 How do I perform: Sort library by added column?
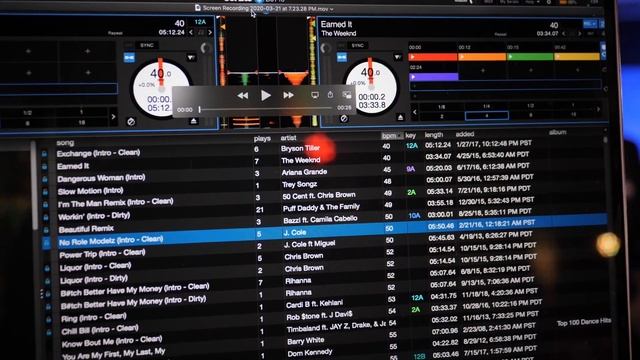[x=465, y=134]
